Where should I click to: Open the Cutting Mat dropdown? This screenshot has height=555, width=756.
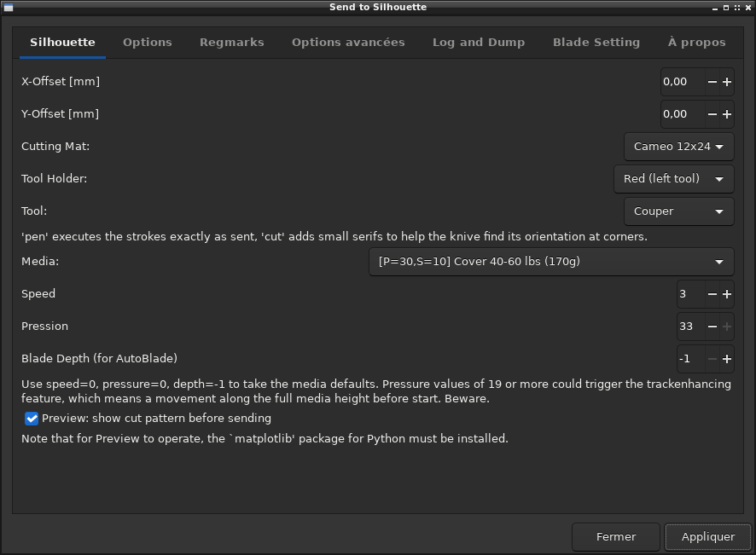(678, 147)
